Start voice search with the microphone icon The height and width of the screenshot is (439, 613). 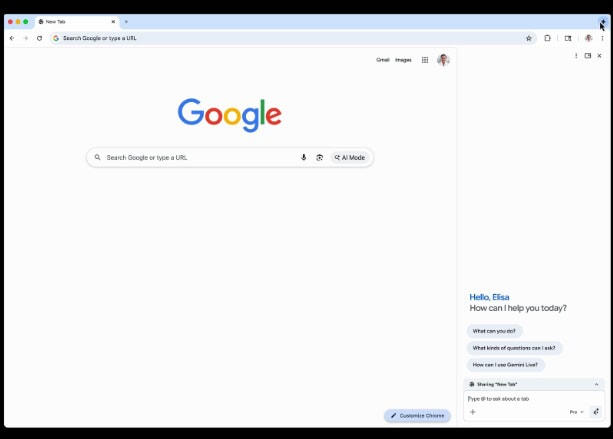click(304, 157)
